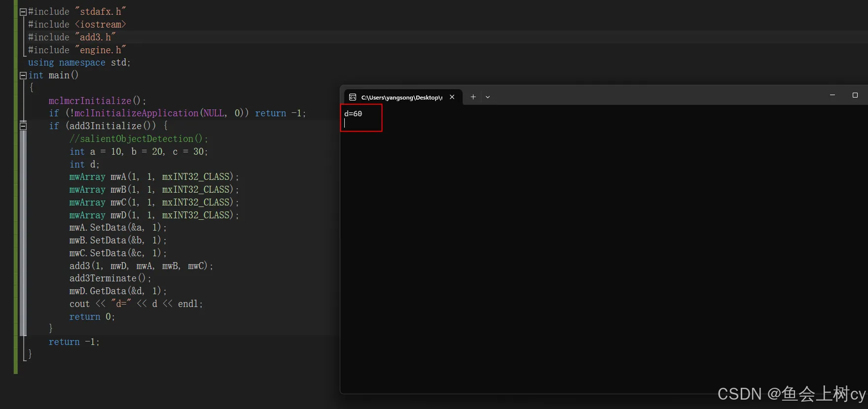The width and height of the screenshot is (868, 409).
Task: Maximize the terminal window
Action: point(855,95)
